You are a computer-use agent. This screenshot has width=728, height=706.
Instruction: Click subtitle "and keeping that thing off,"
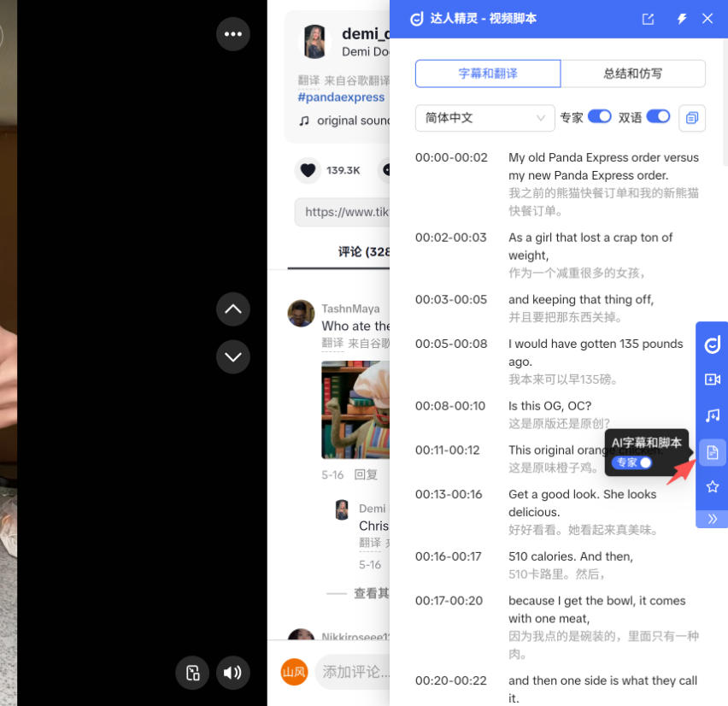(581, 300)
